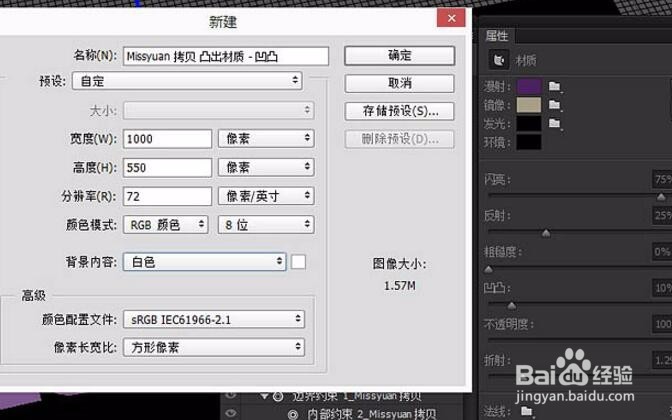This screenshot has height=420, width=672.
Task: Click the 材质 material icon
Action: 499,60
